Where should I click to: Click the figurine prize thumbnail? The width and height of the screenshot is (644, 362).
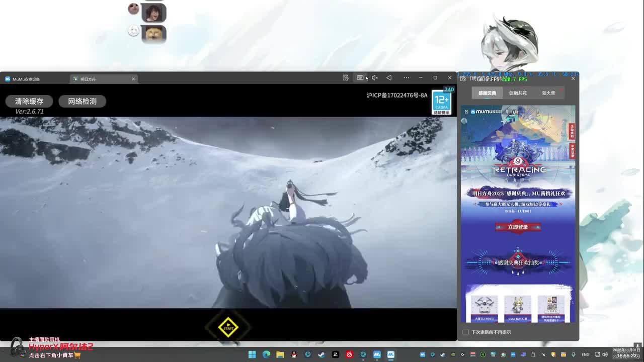(x=518, y=309)
